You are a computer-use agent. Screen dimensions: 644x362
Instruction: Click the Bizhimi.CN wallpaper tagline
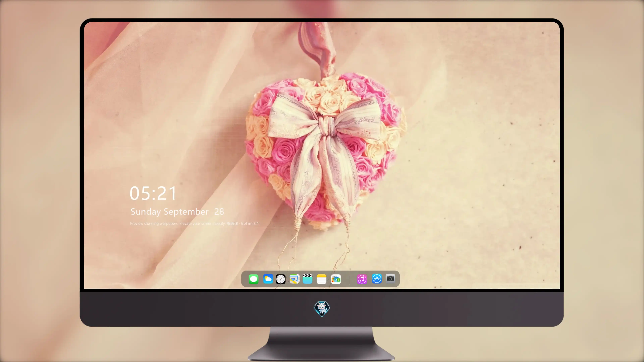pos(195,223)
